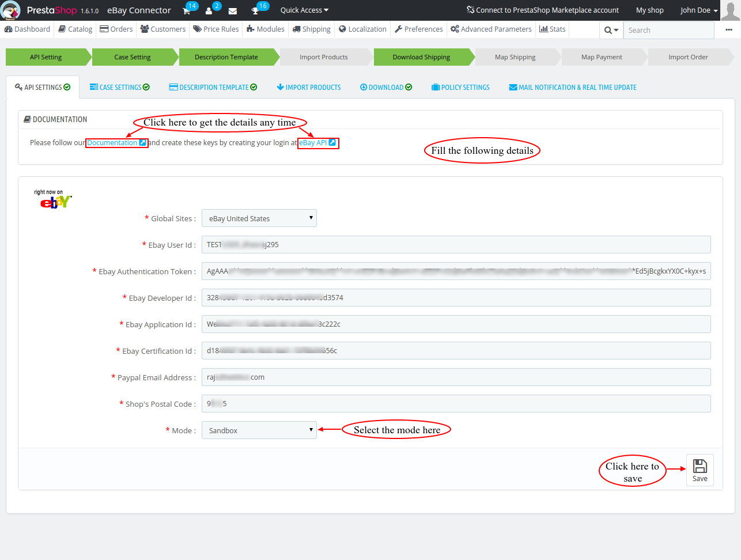
Task: Click the Ebay Application Id field
Action: click(456, 324)
